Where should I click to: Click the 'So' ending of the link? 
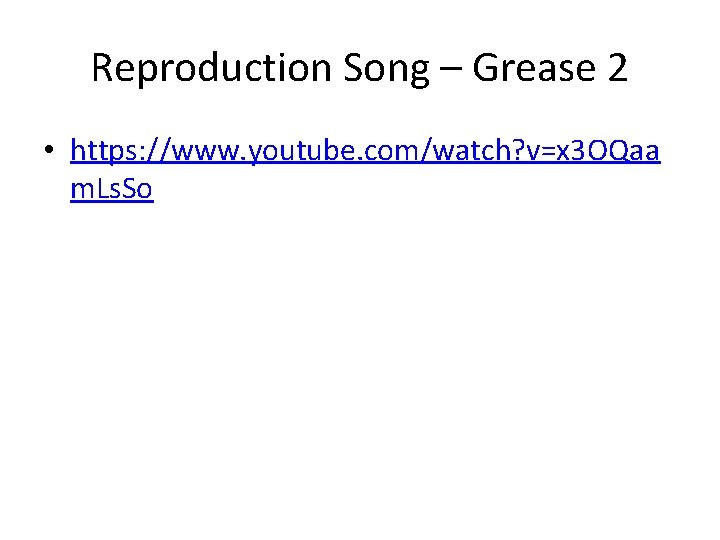pyautogui.click(x=138, y=189)
